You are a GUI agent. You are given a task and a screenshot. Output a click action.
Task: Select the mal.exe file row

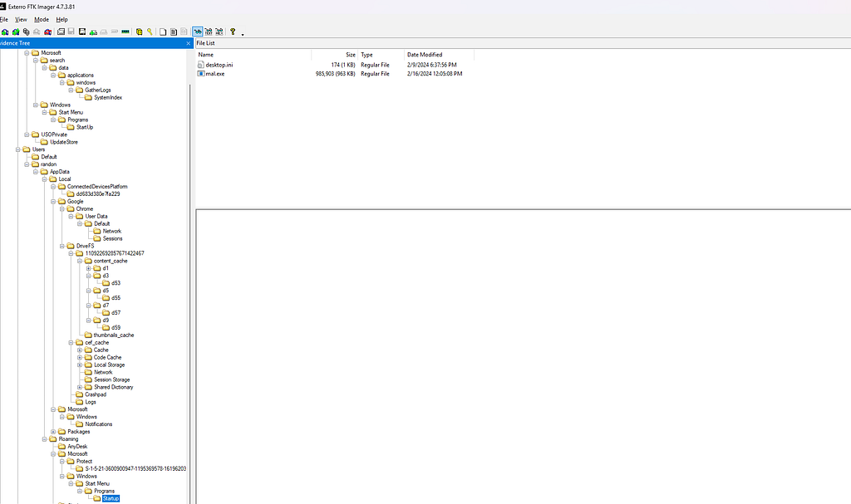[x=331, y=74]
